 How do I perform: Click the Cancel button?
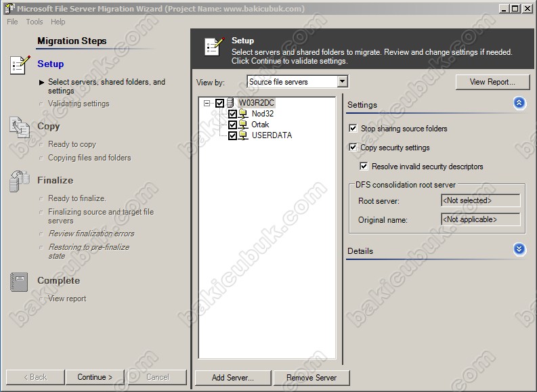pos(158,377)
